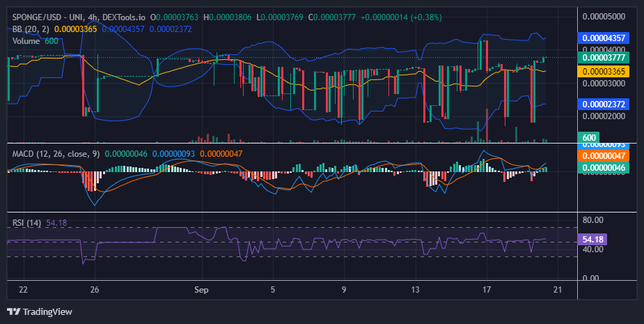Click the Sep date label on time axis
The height and width of the screenshot is (324, 644).
click(201, 290)
